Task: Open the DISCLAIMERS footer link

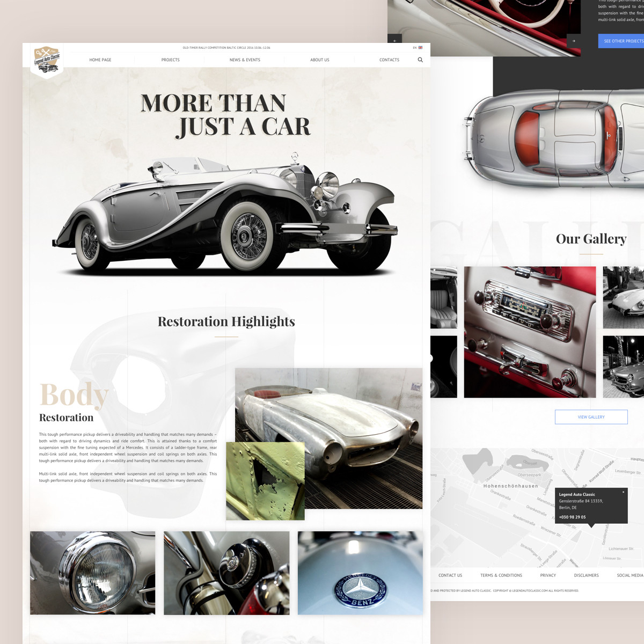Action: (x=586, y=575)
